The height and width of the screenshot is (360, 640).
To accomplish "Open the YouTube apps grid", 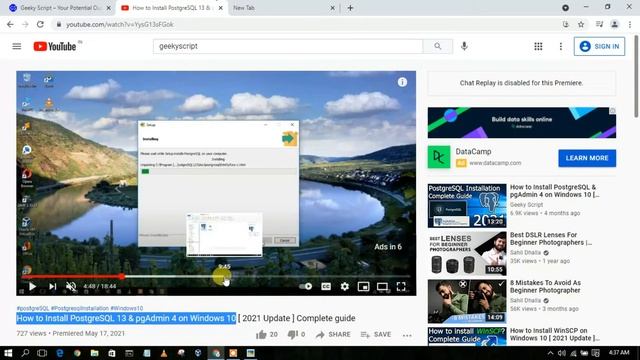I will pos(538,46).
